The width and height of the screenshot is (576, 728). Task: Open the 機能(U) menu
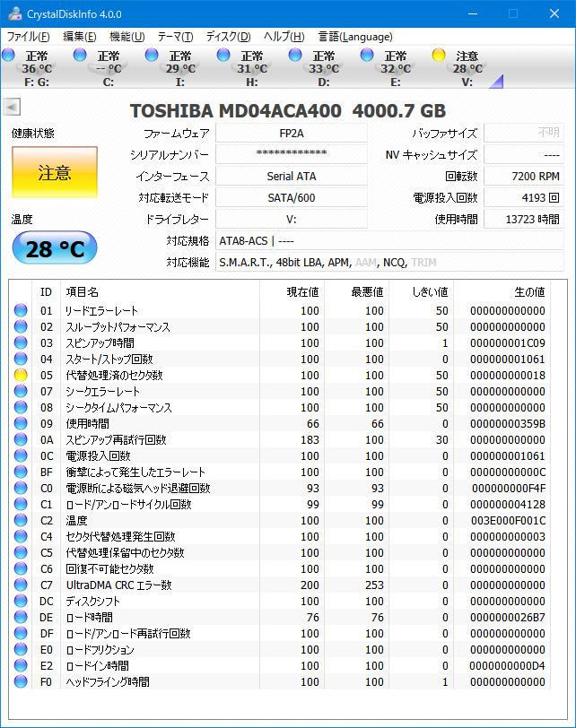coord(127,37)
